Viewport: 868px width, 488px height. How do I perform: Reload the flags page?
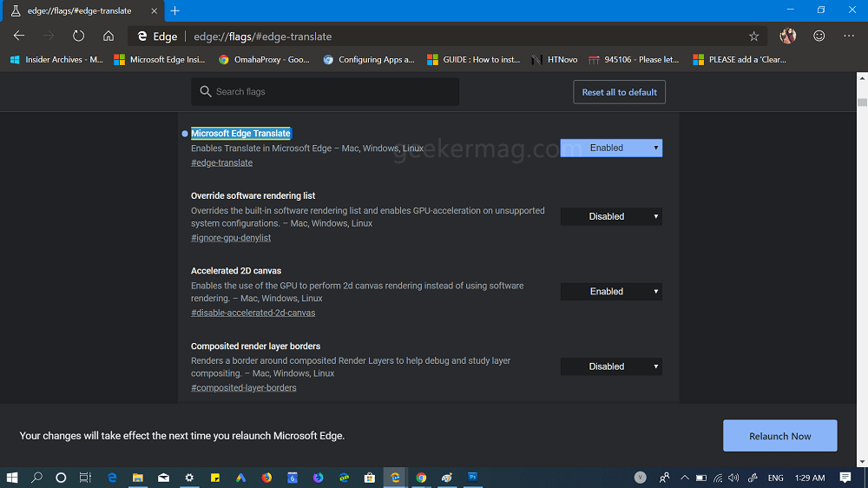click(79, 36)
